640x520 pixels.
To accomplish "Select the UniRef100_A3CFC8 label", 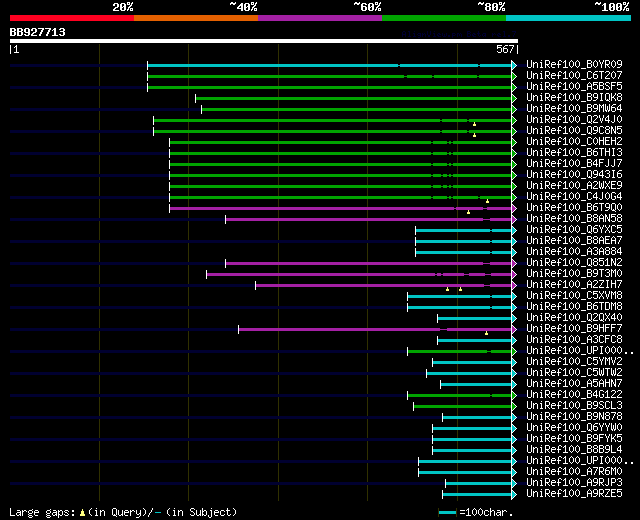I will coord(574,340).
